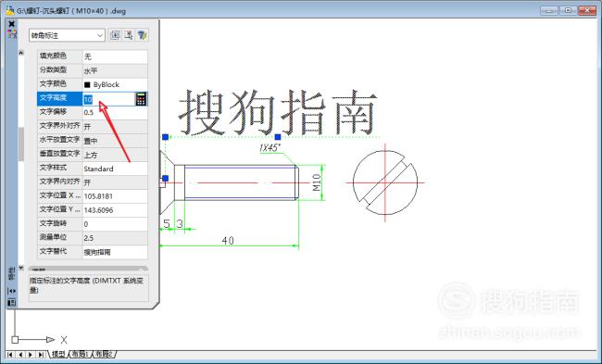Click the 文字高度 value field showing 10
This screenshot has height=364, width=602.
[x=108, y=99]
